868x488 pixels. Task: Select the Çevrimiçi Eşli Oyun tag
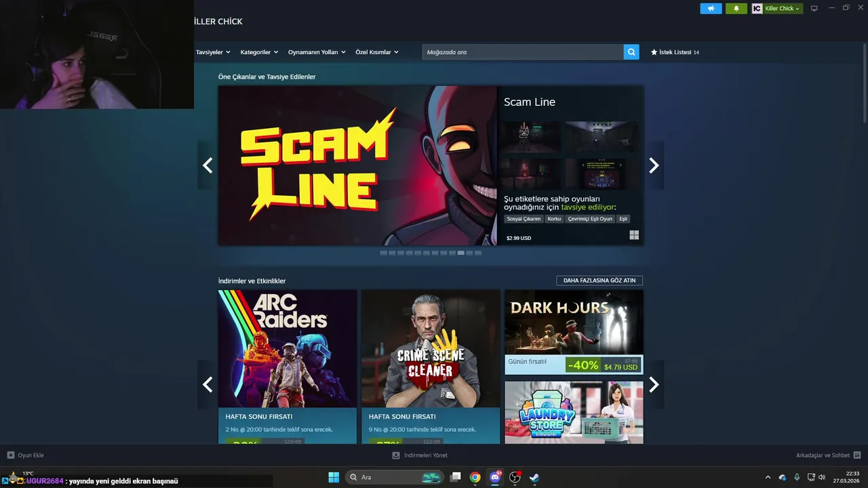590,219
